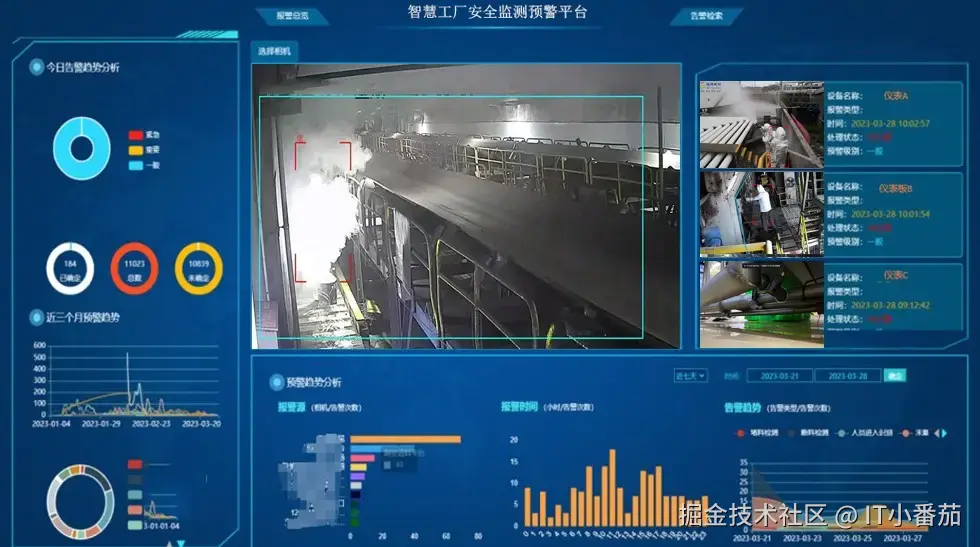Viewport: 980px width, 547px height.
Task: Click the end date field 2023-03-28
Action: [848, 376]
